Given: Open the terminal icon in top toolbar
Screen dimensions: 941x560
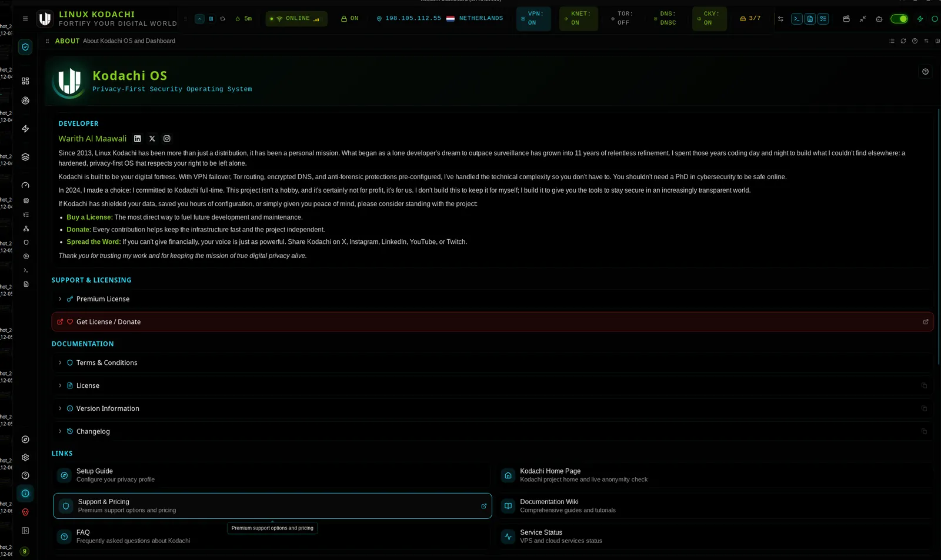Looking at the screenshot, I should point(796,19).
